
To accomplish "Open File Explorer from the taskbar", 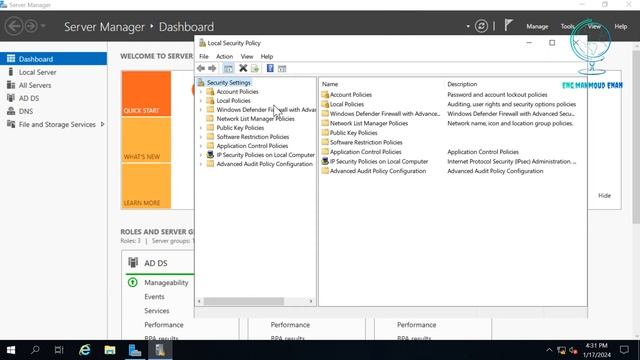I will pos(110,350).
